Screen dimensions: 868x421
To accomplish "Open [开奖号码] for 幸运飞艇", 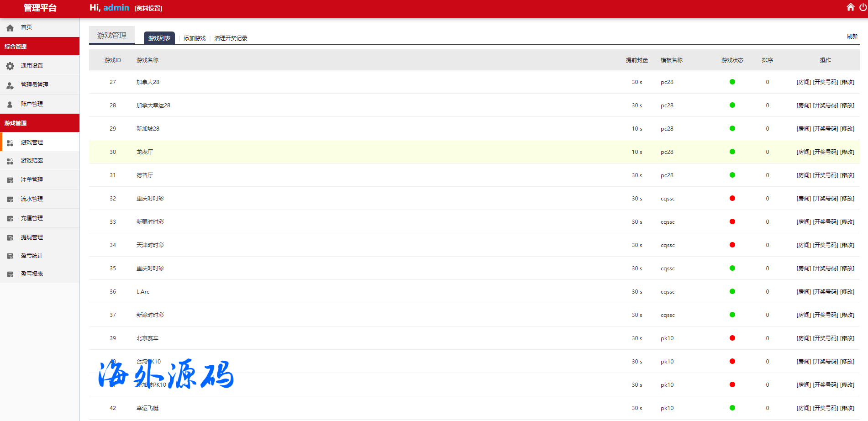I will 825,408.
